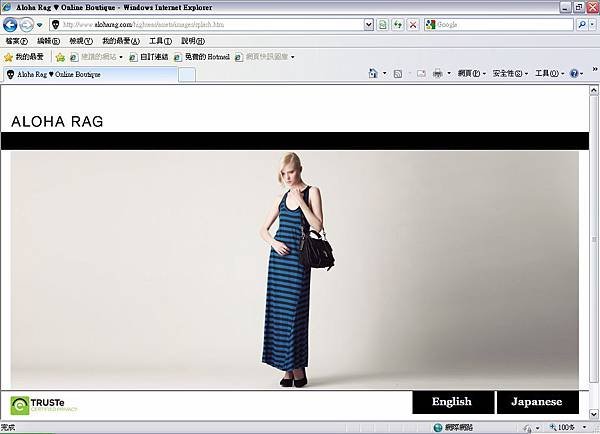Click the blue Help question mark icon
600x434 pixels.
574,73
